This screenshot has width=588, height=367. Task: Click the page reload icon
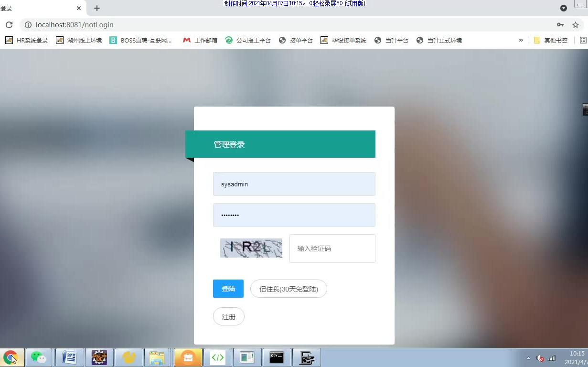[x=9, y=25]
